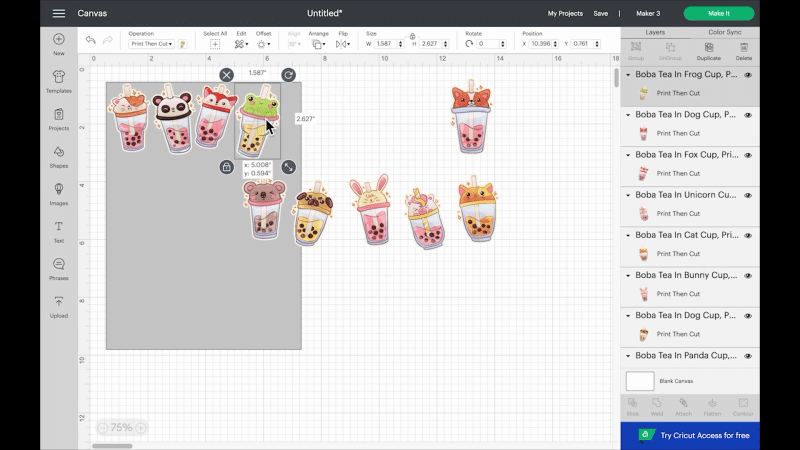Hide the Boba Tea In Cat Cup layer
The width and height of the screenshot is (800, 450).
748,236
